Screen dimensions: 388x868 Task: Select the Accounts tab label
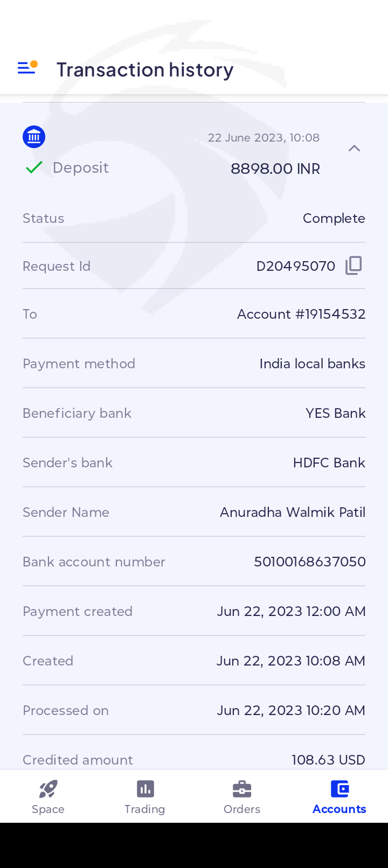[339, 809]
